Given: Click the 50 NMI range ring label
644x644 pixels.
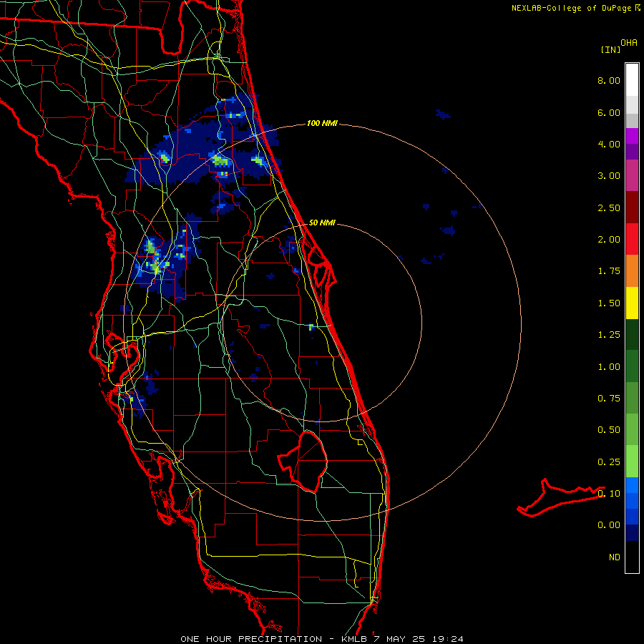Looking at the screenshot, I should 322,223.
